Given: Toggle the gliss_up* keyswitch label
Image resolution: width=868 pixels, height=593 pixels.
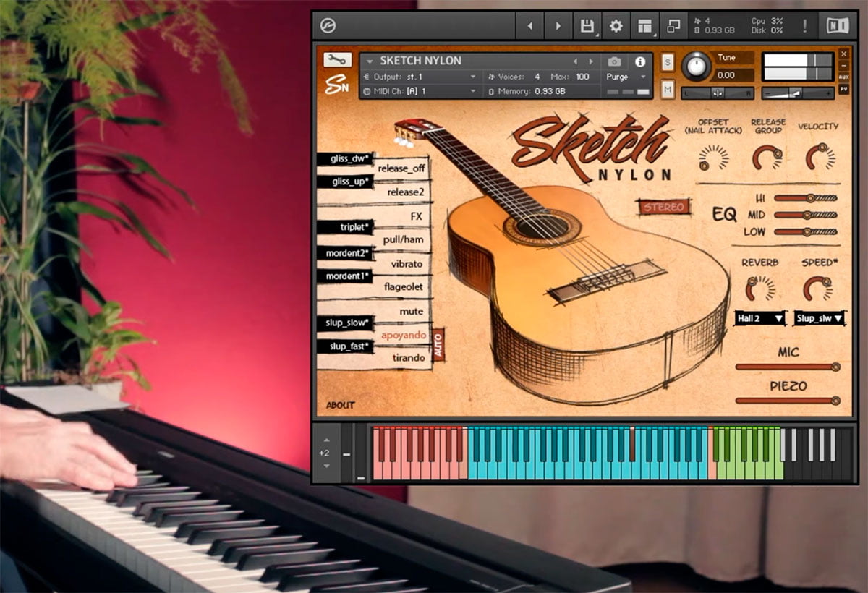Looking at the screenshot, I should click(x=345, y=182).
